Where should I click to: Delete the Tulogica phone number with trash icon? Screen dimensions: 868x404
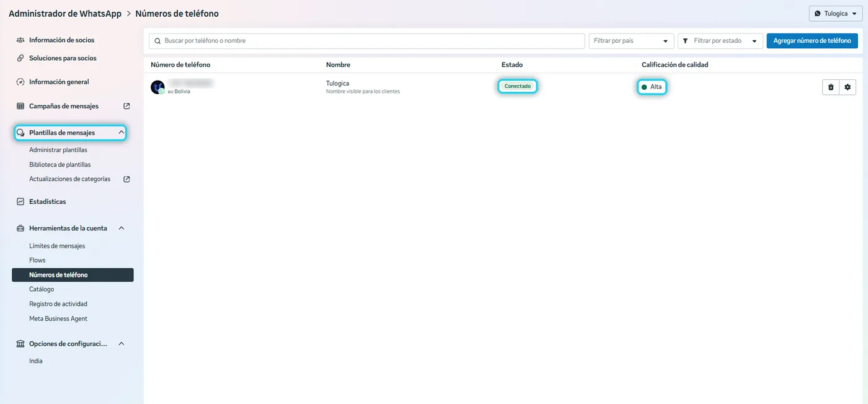pos(831,87)
